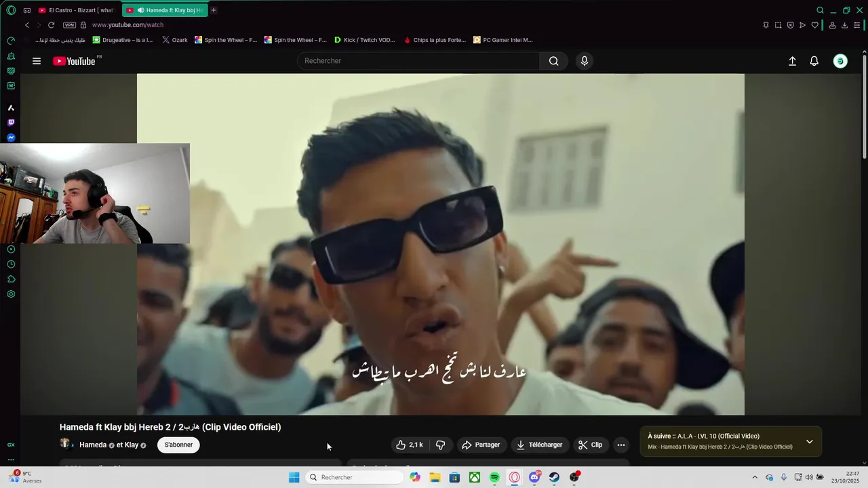Open Twitch in the Opera sidebar
Viewport: 868px width, 488px height.
click(x=11, y=123)
